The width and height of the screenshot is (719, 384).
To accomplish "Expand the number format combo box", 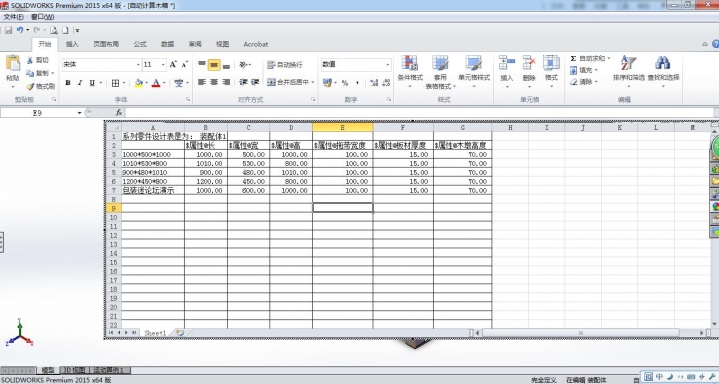I will click(x=387, y=65).
